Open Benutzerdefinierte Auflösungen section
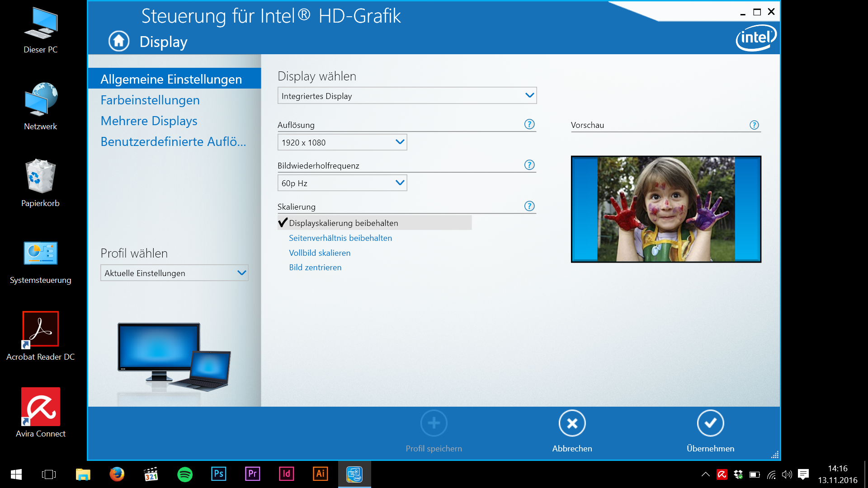Viewport: 868px width, 488px height. 173,142
